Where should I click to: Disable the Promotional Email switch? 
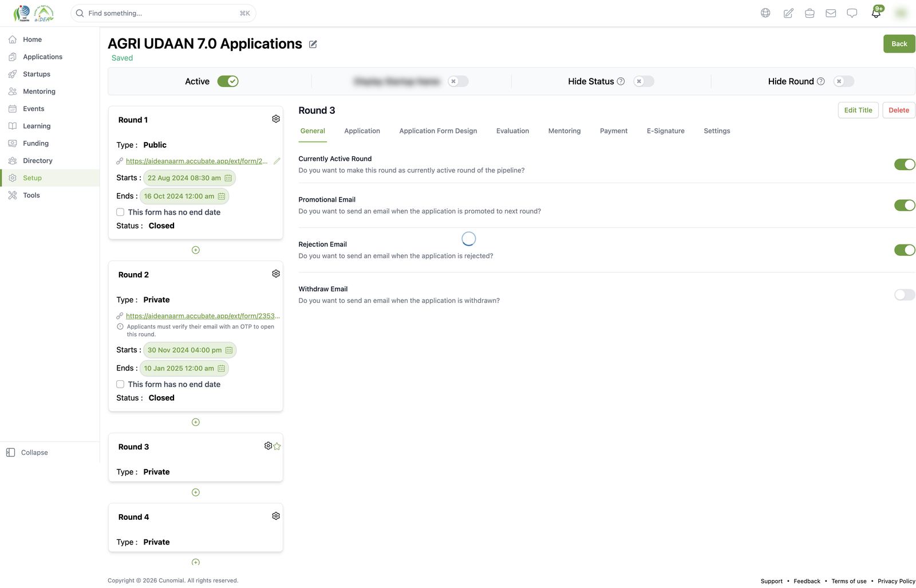point(905,205)
